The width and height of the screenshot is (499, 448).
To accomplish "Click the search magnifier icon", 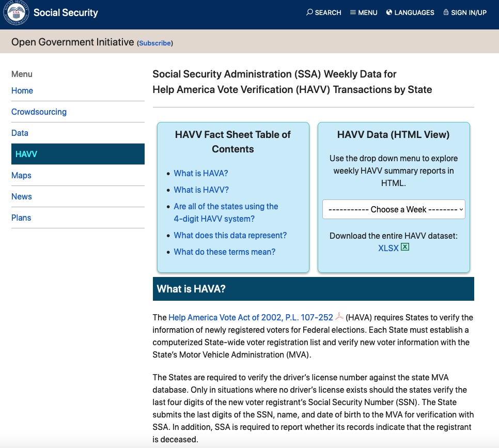I will point(309,12).
